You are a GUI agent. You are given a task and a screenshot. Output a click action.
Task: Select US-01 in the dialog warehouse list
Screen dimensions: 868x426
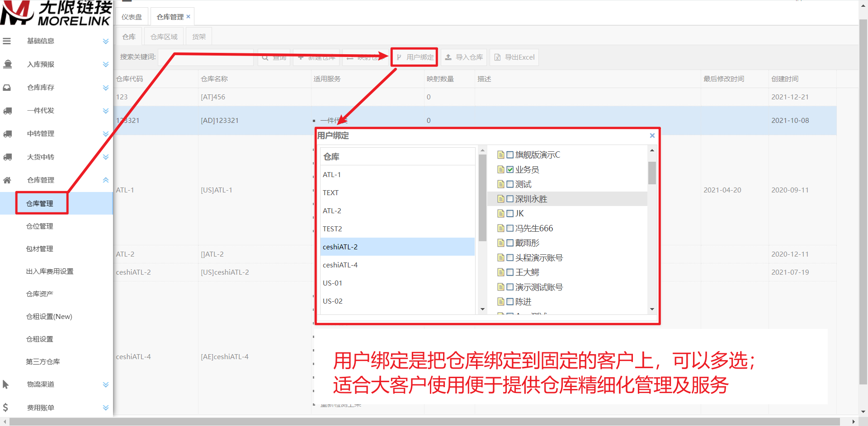click(x=397, y=283)
